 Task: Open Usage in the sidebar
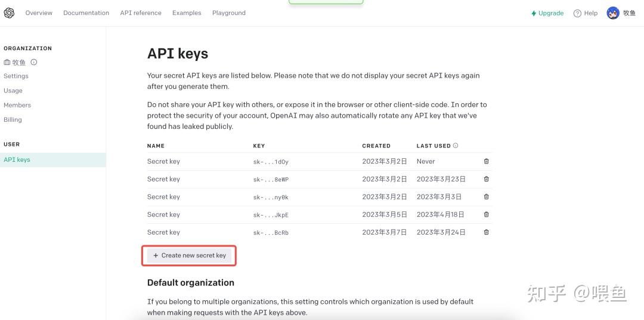13,91
